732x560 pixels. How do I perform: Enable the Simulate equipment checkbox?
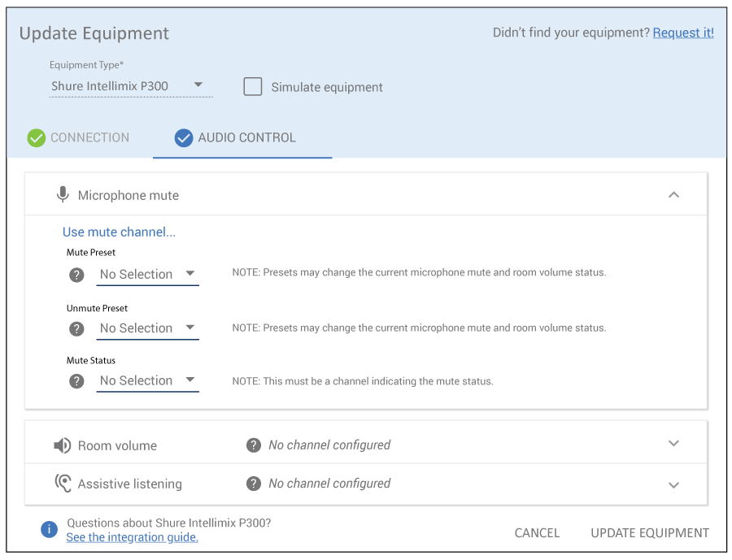[x=253, y=87]
